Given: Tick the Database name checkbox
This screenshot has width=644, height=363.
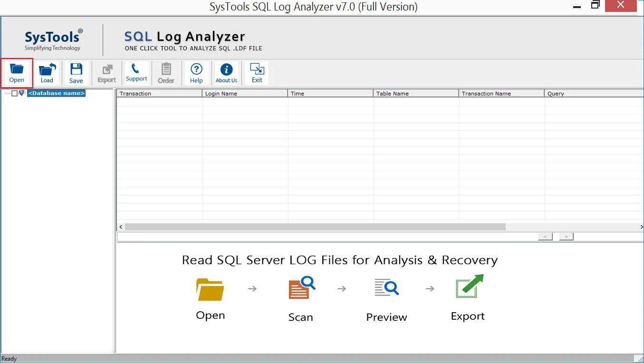Looking at the screenshot, I should coord(14,94).
